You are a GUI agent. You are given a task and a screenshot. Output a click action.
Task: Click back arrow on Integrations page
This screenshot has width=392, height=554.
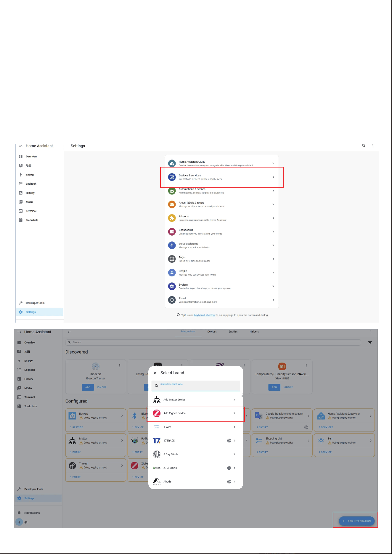69,332
